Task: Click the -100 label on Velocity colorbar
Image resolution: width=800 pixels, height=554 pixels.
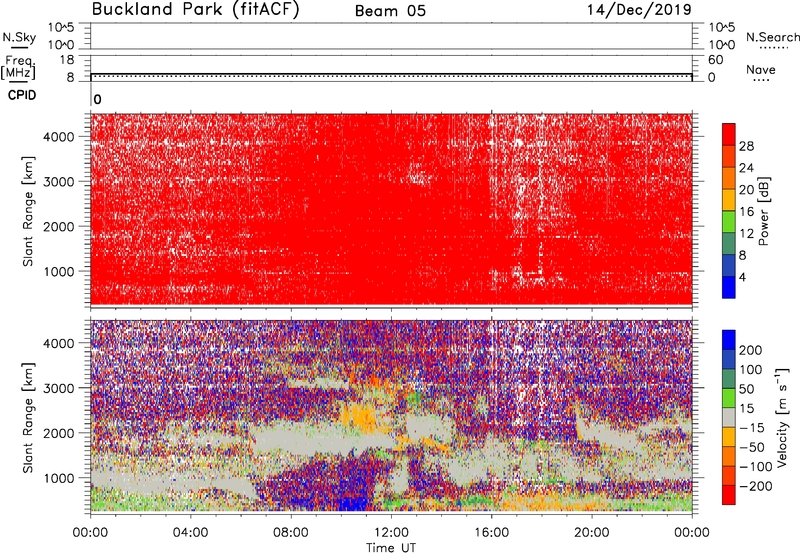Action: (756, 466)
